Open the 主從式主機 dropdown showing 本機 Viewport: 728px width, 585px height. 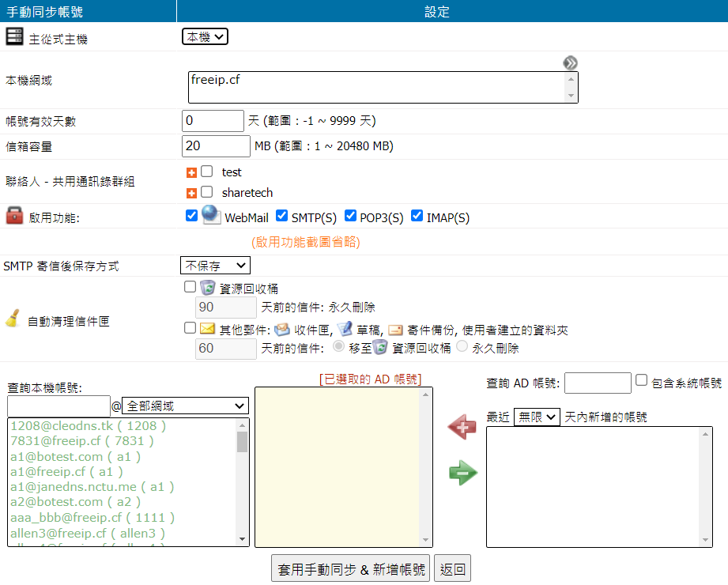click(205, 36)
